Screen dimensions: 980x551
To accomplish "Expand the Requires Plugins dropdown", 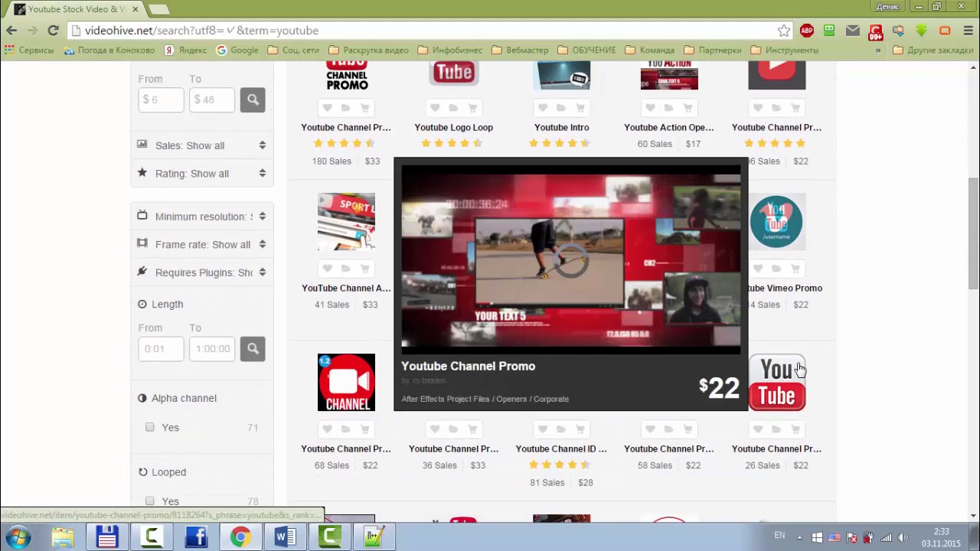I will click(x=203, y=272).
